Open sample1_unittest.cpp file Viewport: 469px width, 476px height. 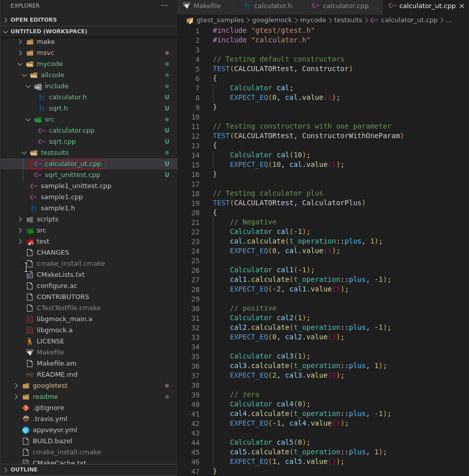tap(76, 186)
